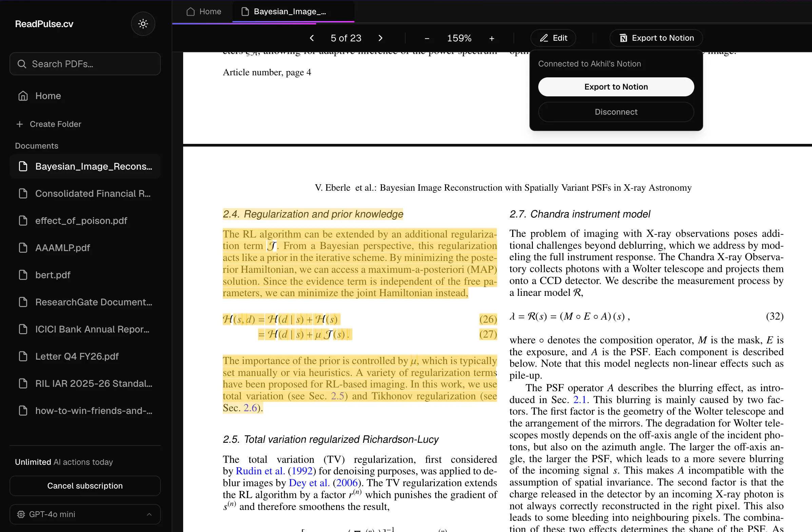Open how-to-win-friends-and-... file
Image resolution: width=812 pixels, height=532 pixels.
click(85, 411)
